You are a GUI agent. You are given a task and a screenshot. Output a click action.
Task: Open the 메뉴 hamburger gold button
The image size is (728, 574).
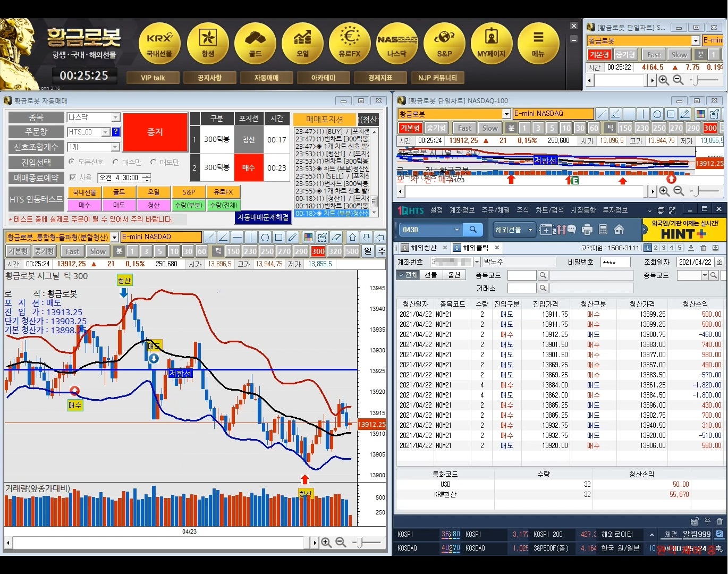coord(538,44)
